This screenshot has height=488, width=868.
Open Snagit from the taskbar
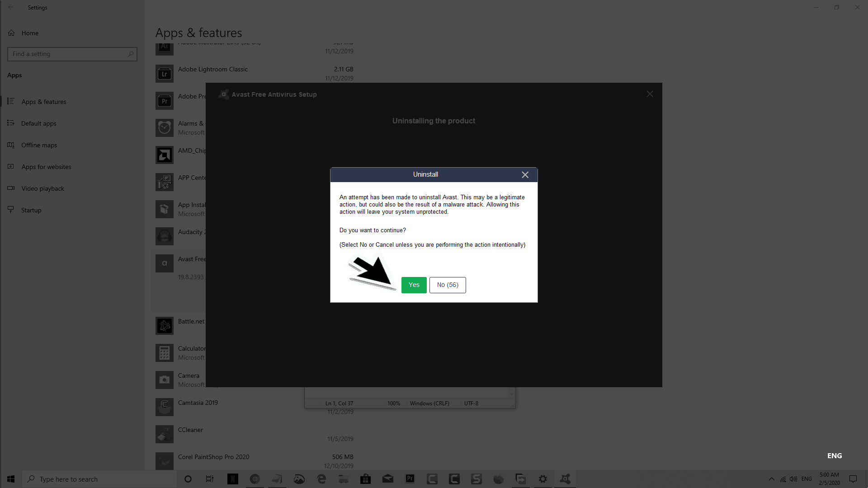point(476,479)
